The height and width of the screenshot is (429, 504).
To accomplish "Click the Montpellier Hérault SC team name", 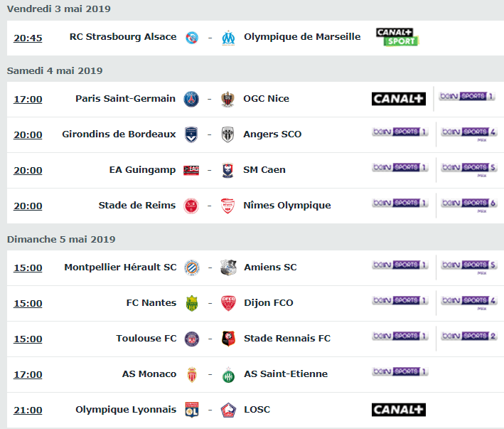I will [120, 268].
